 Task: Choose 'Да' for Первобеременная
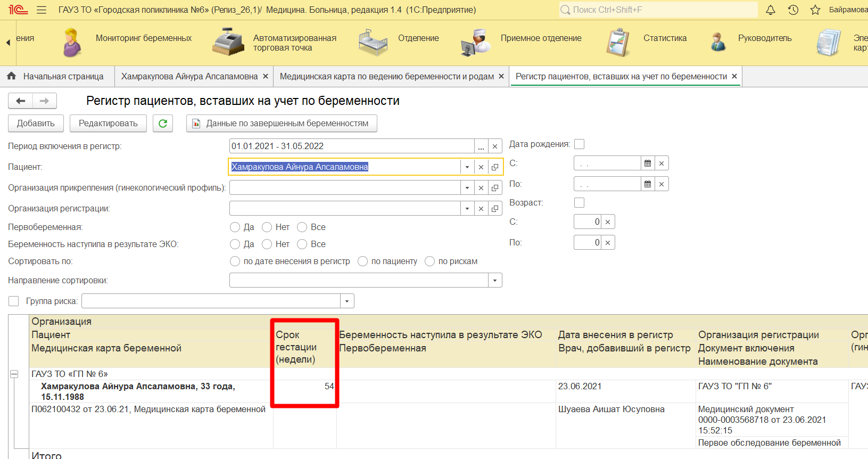click(235, 227)
